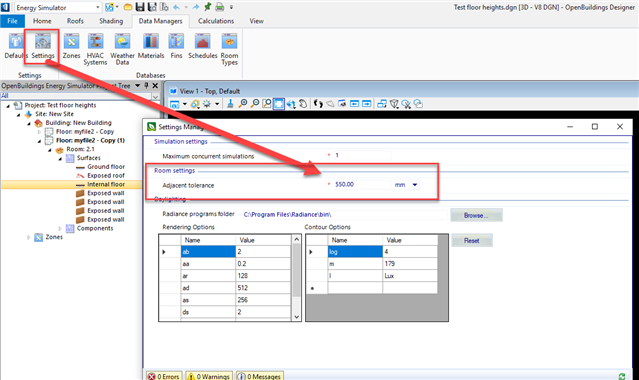Click the Reset button

pos(472,241)
